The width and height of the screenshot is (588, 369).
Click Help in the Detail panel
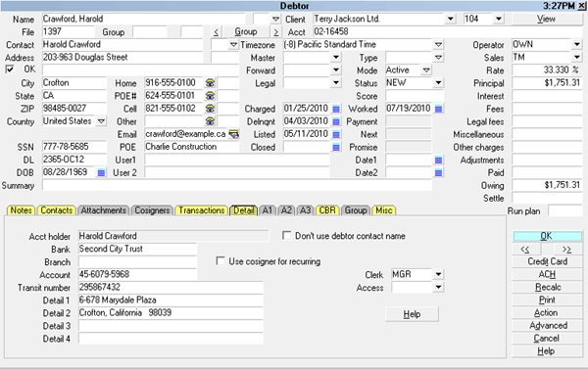[x=412, y=314]
